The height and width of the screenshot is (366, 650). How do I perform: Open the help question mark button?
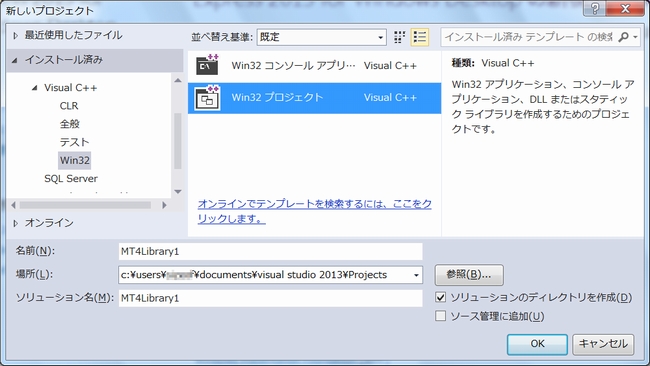(x=594, y=8)
